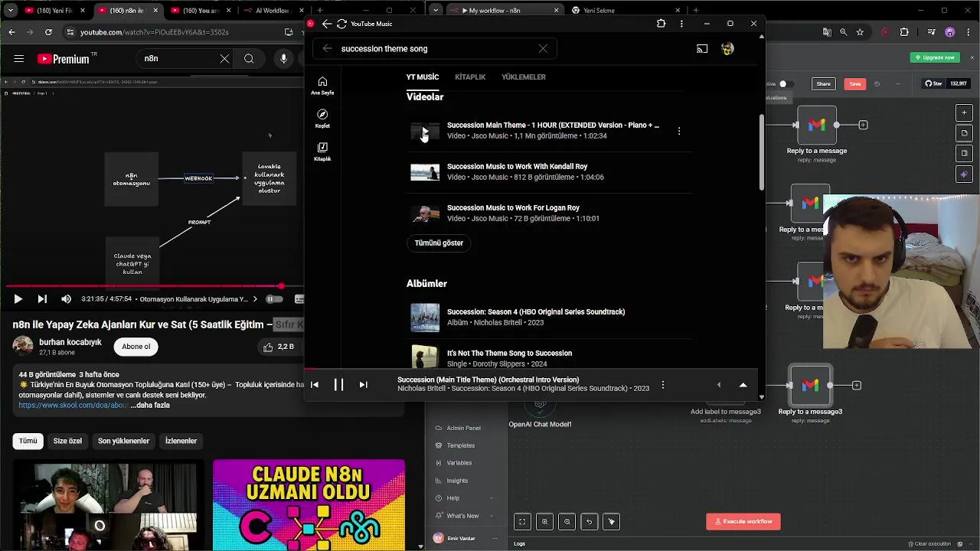Open the Chrome tab search dropdown
The width and height of the screenshot is (980, 551).
pos(10,11)
